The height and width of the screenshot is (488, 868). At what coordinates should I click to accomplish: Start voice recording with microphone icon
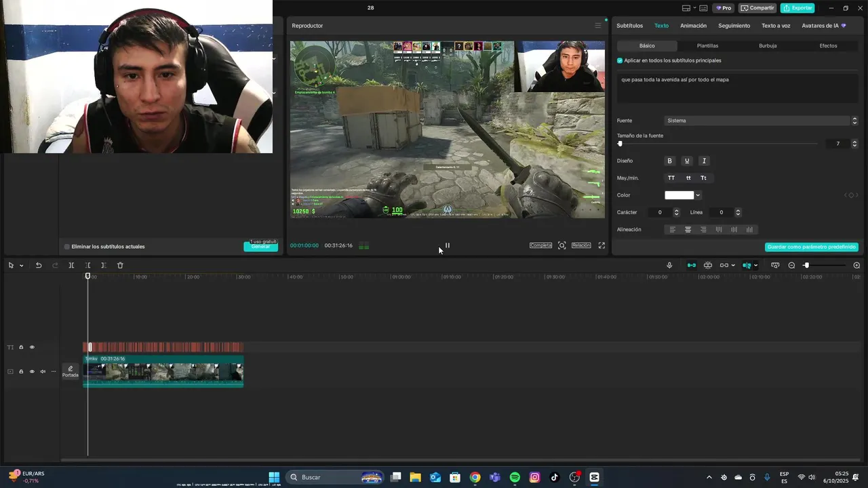click(669, 265)
